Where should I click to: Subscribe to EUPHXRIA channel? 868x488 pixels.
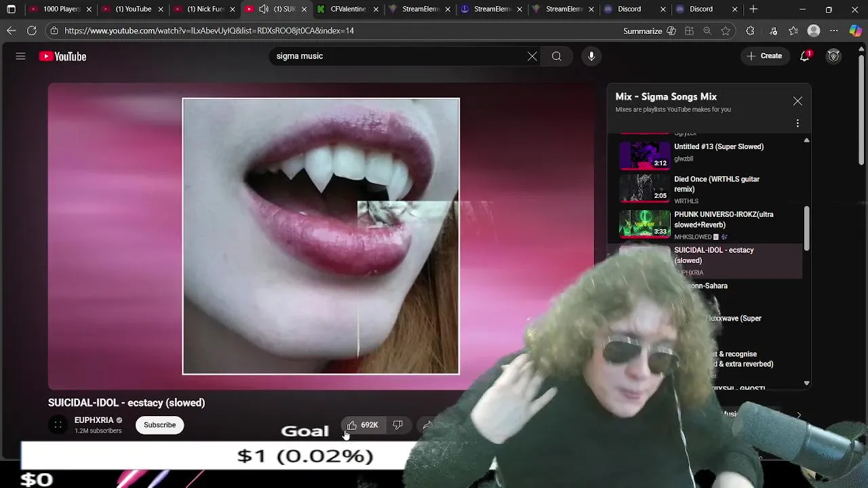click(159, 425)
